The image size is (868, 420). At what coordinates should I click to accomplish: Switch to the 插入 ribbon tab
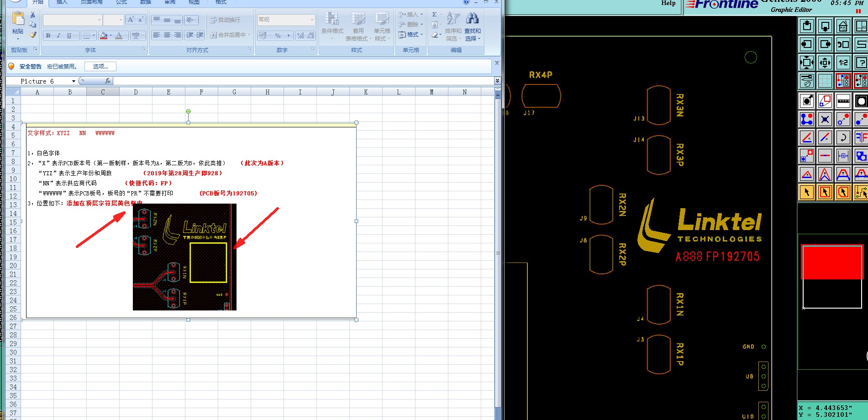pos(62,2)
